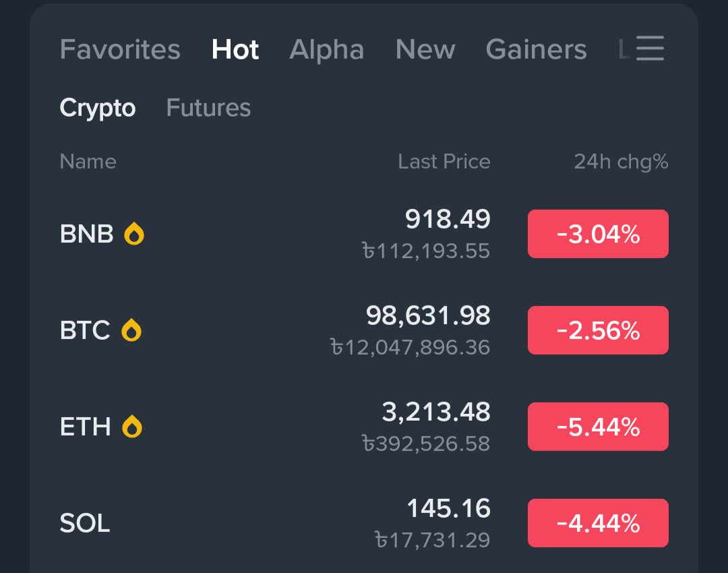
Task: Sort by 24h chg% column header
Action: click(621, 162)
